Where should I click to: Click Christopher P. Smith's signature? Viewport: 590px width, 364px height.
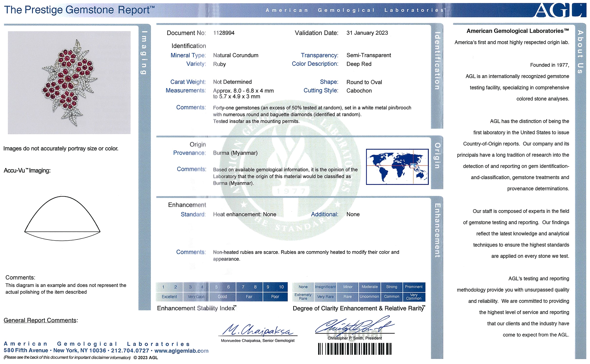click(354, 325)
